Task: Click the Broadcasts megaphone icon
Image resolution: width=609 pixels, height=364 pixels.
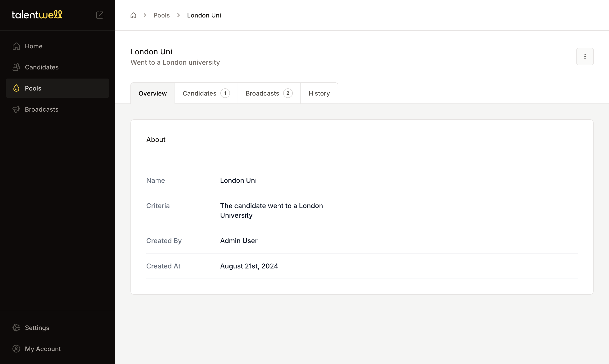Action: tap(16, 109)
